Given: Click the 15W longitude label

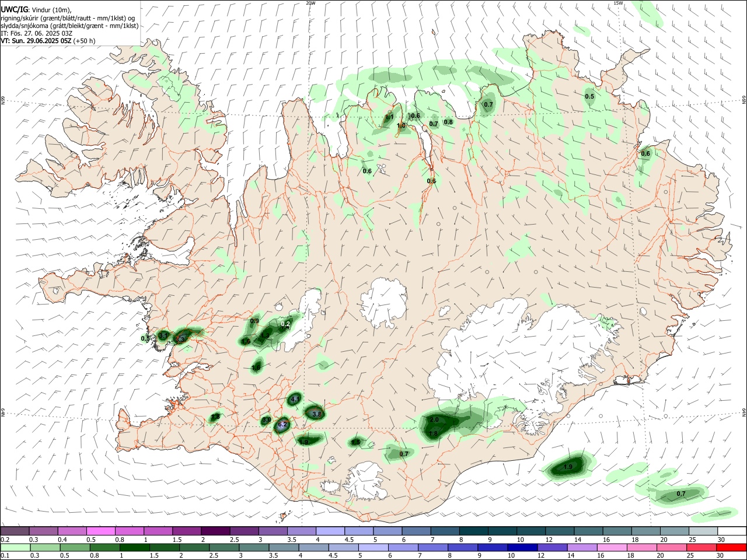Looking at the screenshot, I should click(x=618, y=3).
